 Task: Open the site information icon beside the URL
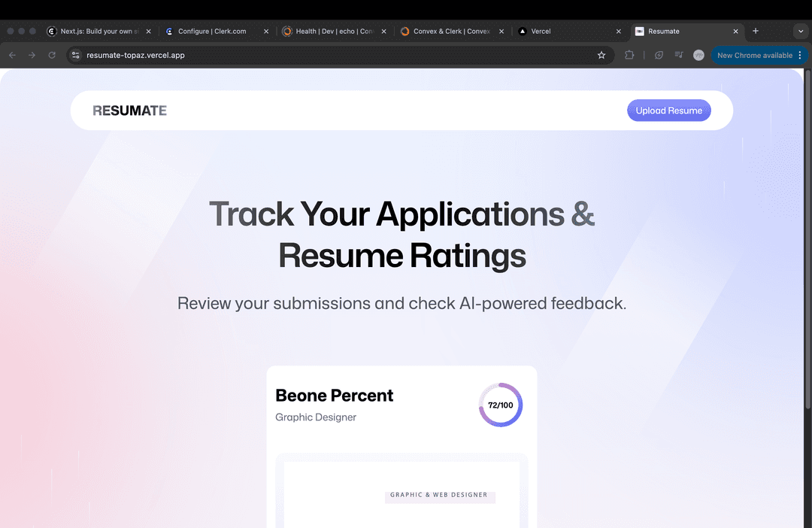point(75,55)
